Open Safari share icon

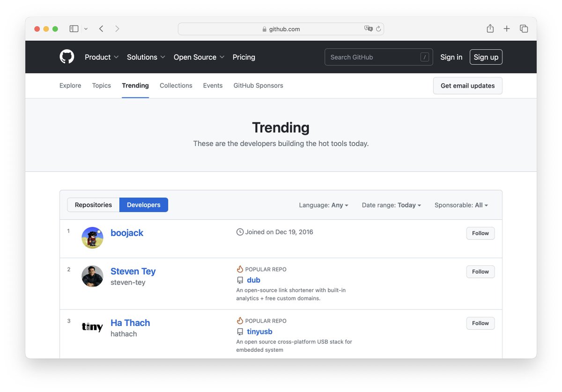pos(490,29)
